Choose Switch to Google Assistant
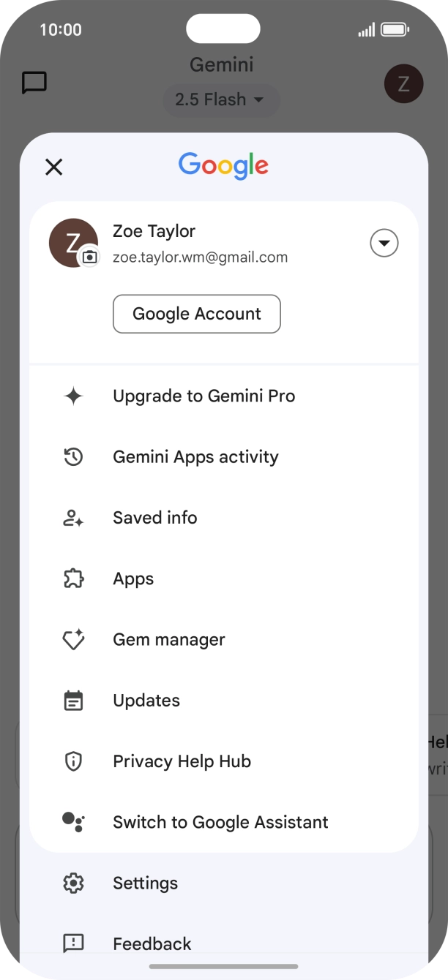The height and width of the screenshot is (980, 448). (224, 822)
